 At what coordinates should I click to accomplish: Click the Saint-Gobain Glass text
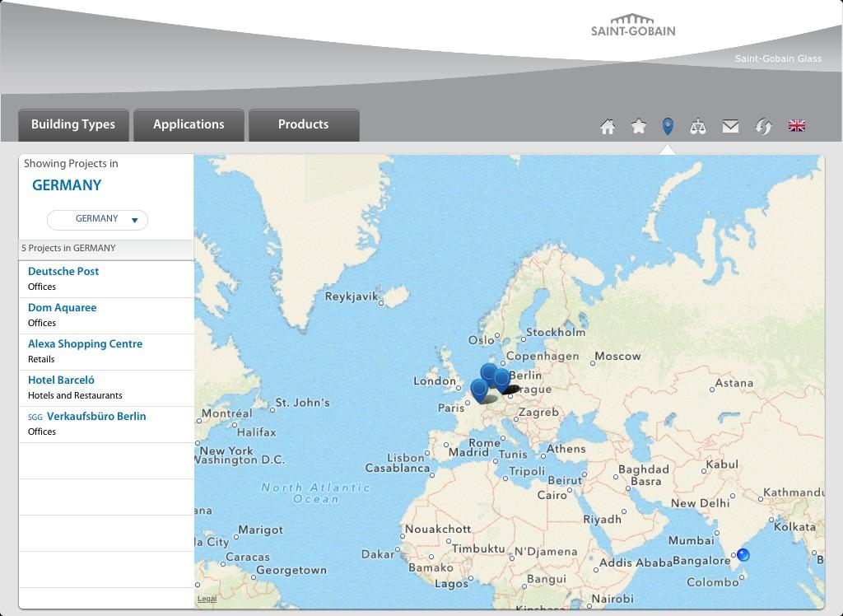pyautogui.click(x=778, y=58)
